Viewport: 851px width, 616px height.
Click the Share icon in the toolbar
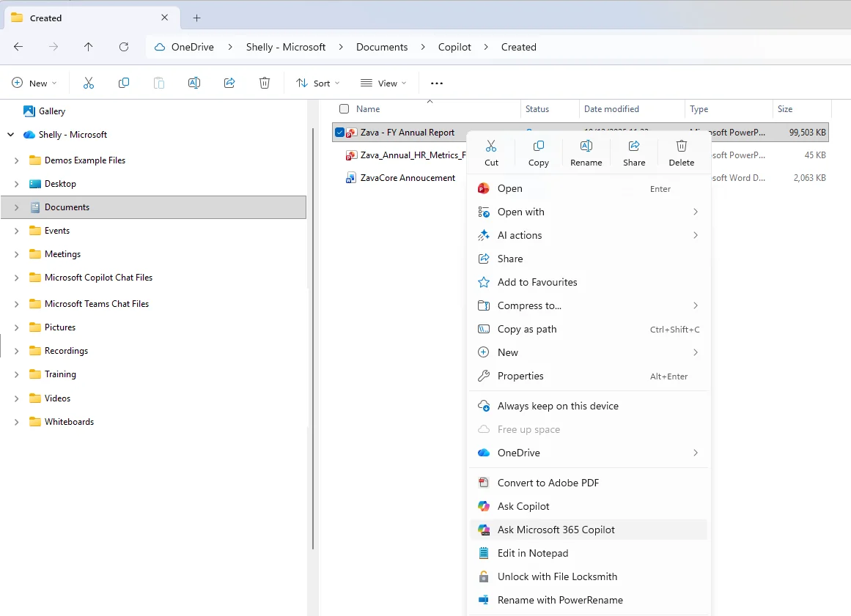coord(229,83)
